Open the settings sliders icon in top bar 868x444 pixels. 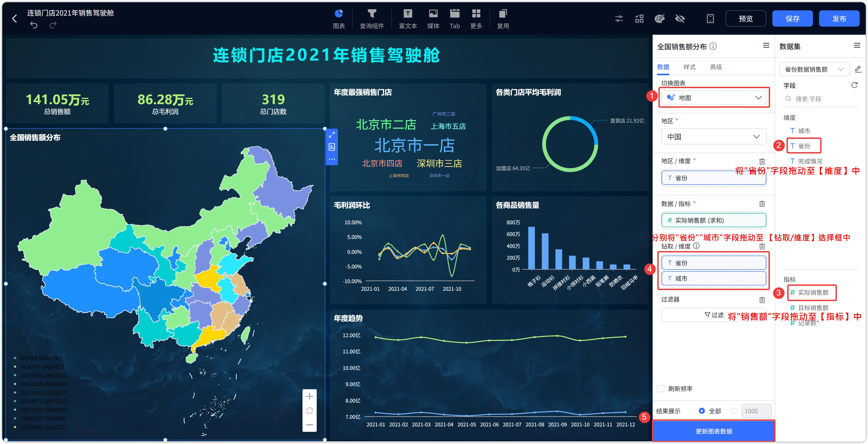tap(619, 18)
